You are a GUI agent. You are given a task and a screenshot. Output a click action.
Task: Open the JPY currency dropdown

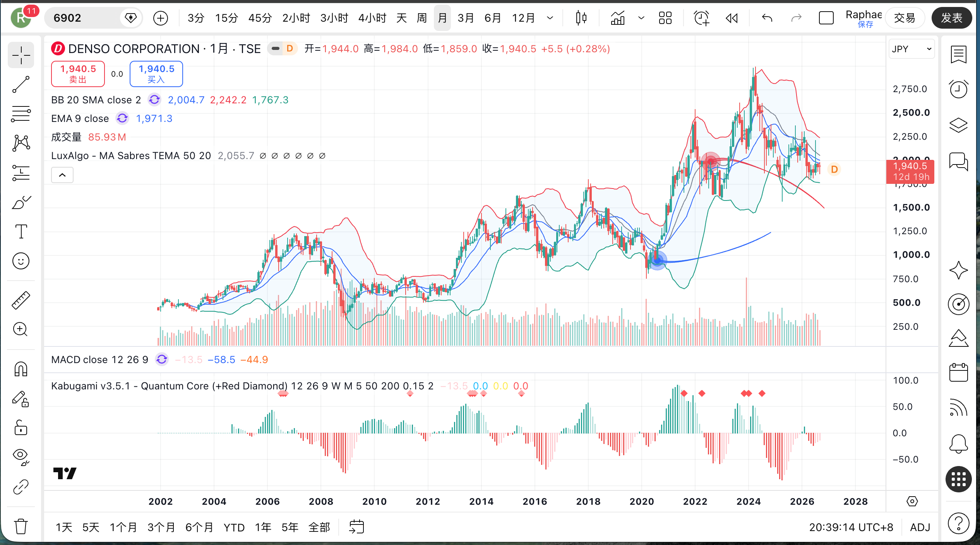tap(911, 49)
